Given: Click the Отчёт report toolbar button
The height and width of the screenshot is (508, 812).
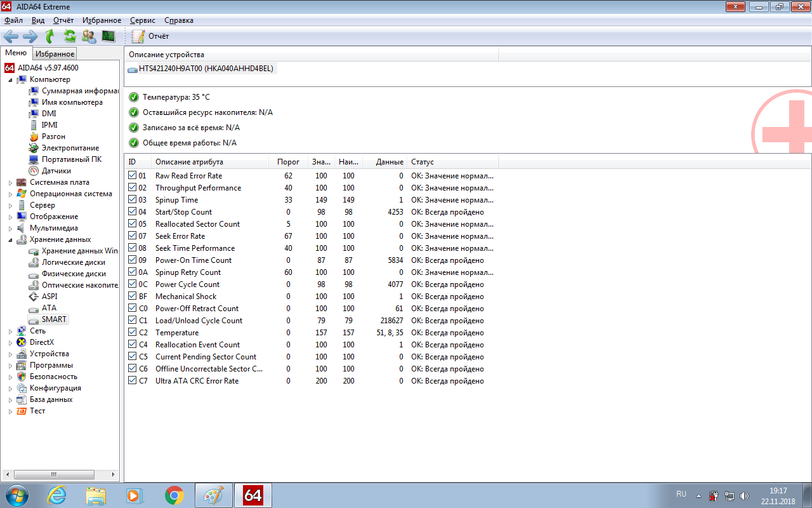Looking at the screenshot, I should pyautogui.click(x=150, y=36).
